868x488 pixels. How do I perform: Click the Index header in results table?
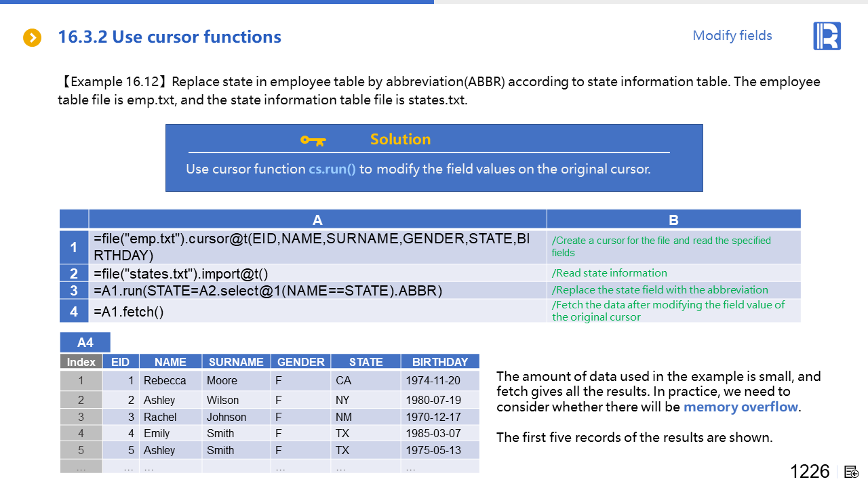click(x=81, y=362)
